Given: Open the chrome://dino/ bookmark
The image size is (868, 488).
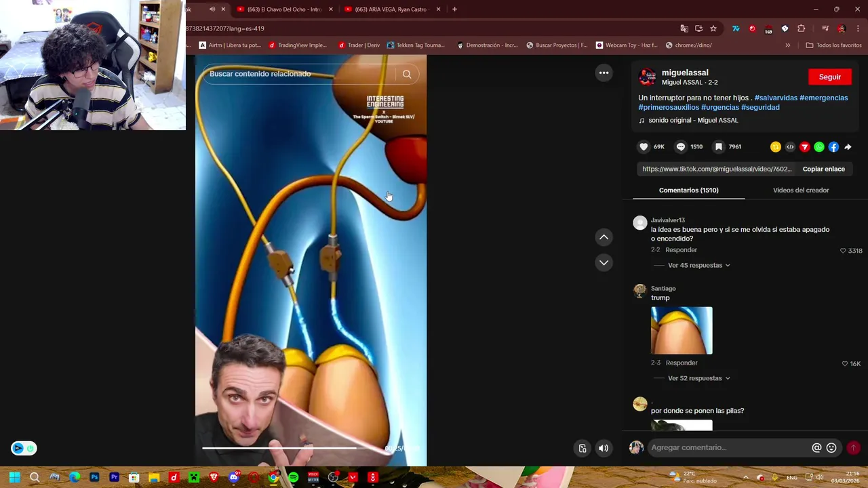Looking at the screenshot, I should 689,45.
